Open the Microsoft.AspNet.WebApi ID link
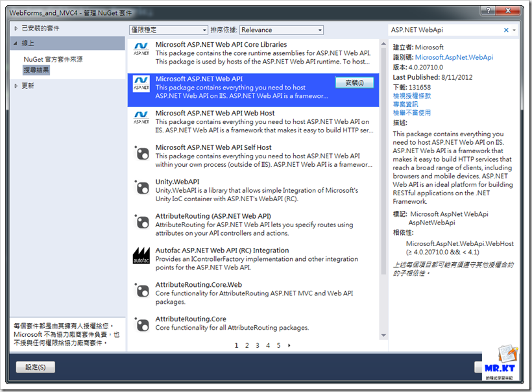532x392 pixels. click(453, 57)
